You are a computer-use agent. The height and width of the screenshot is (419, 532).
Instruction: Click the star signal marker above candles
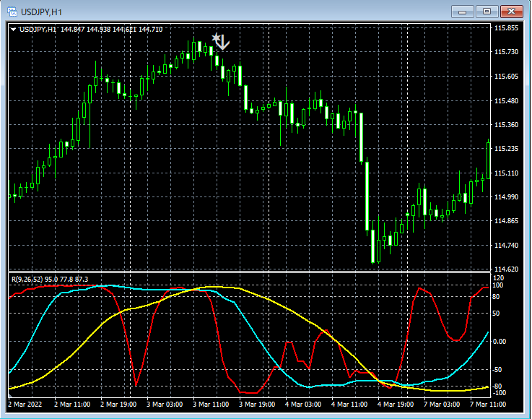216,38
